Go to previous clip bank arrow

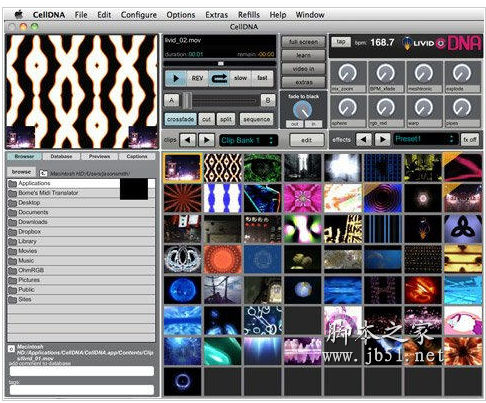tap(188, 140)
